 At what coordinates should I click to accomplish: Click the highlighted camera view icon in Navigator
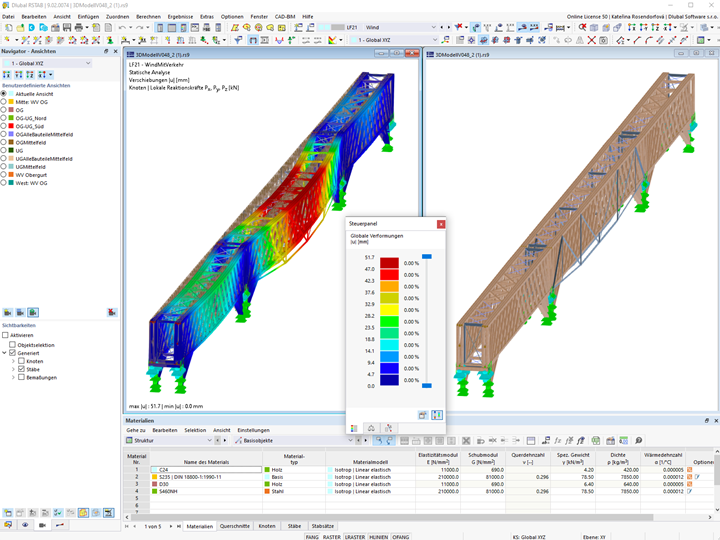pyautogui.click(x=33, y=313)
